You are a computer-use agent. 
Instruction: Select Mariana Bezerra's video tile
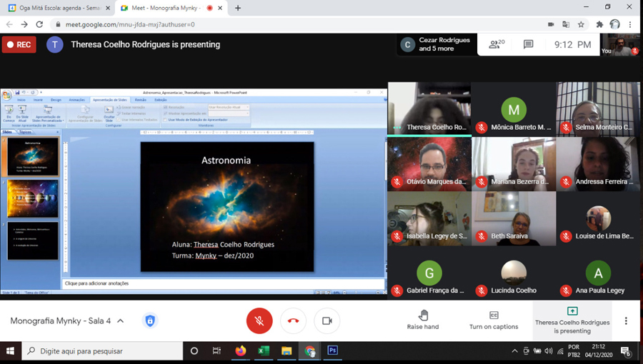coord(513,164)
